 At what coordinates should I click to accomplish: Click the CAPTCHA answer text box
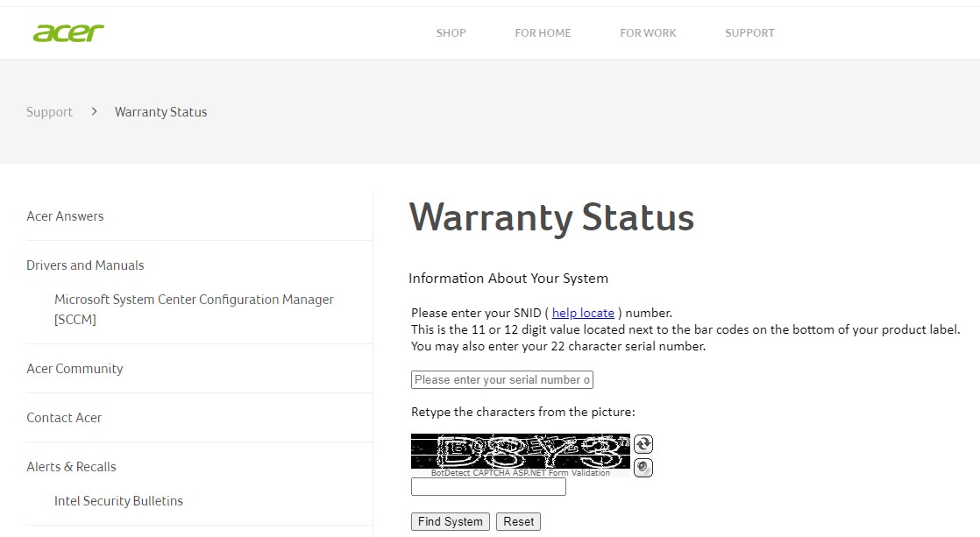[488, 487]
